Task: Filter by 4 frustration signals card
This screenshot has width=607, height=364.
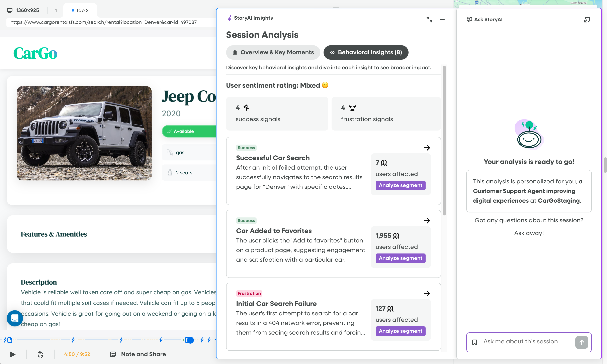Action: [386, 114]
